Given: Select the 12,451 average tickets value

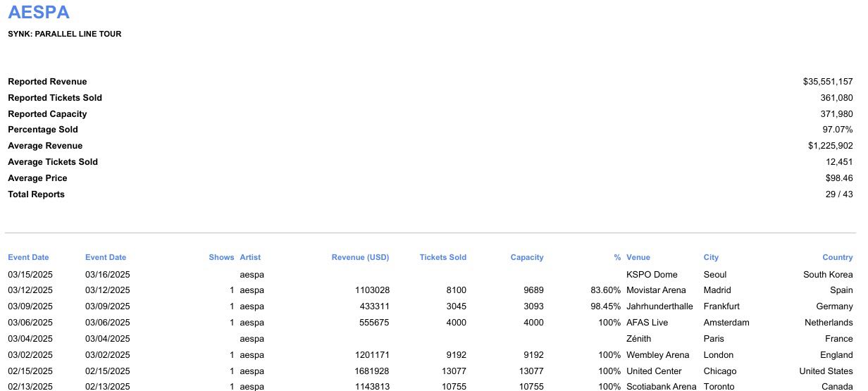Looking at the screenshot, I should (840, 162).
